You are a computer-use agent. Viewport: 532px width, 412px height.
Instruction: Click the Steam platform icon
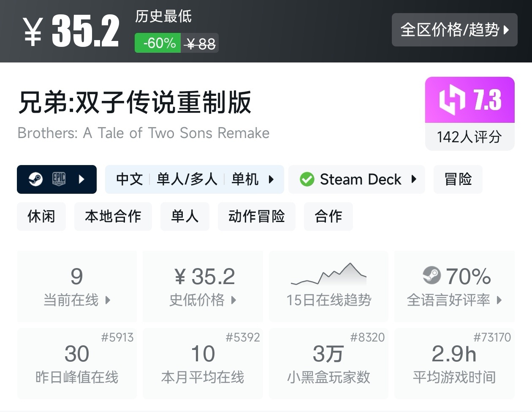coord(35,179)
